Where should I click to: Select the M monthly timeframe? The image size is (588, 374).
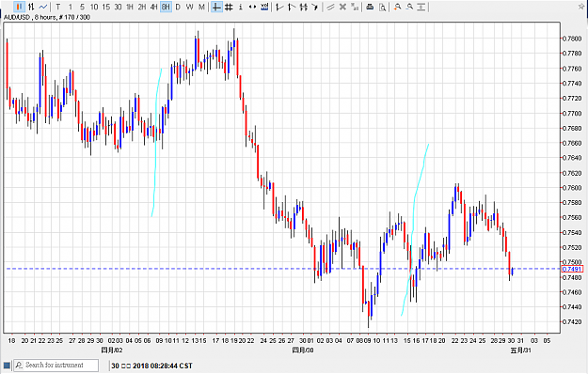(201, 7)
